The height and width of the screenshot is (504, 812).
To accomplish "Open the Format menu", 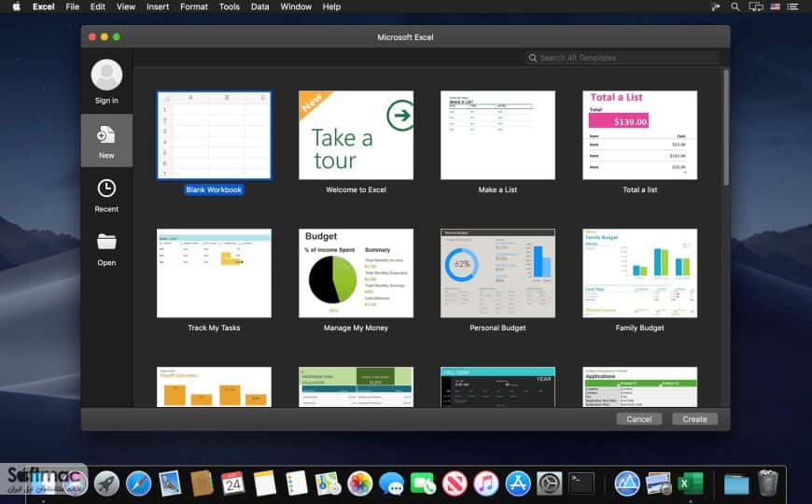I will tap(194, 7).
